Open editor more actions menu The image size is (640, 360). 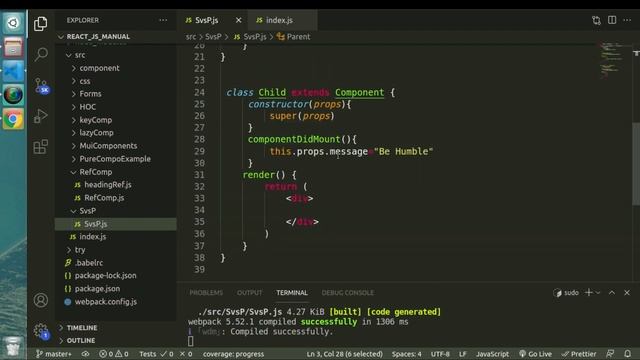(x=627, y=20)
